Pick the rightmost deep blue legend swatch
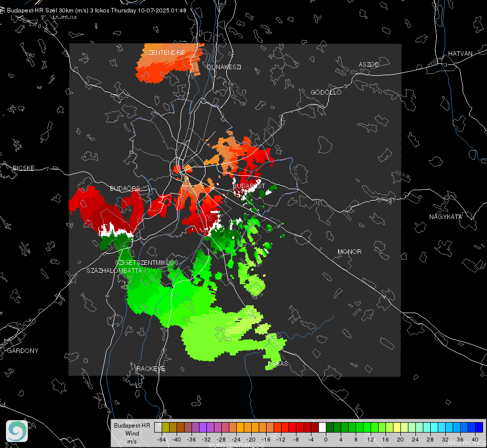This screenshot has width=487, height=448. coord(479,427)
